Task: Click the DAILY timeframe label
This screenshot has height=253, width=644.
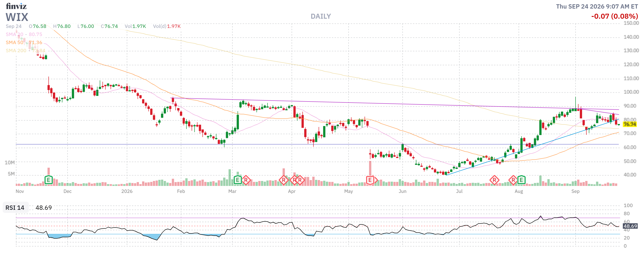Action: (321, 16)
